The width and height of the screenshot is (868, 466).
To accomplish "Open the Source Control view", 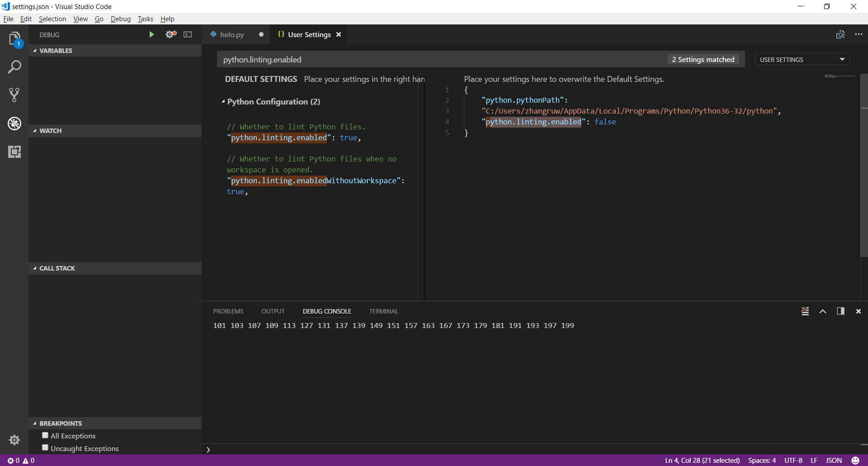I will pyautogui.click(x=14, y=95).
